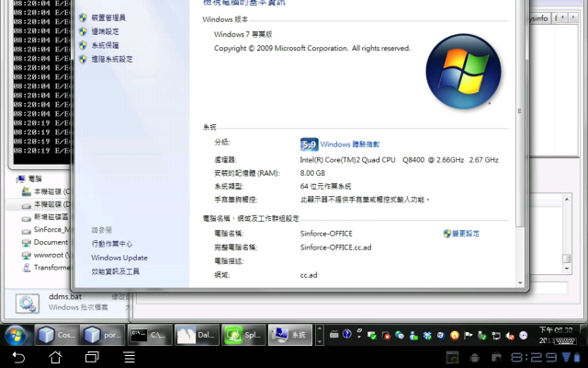Click keyboard icon in system tray
The height and width of the screenshot is (368, 588).
334,335
